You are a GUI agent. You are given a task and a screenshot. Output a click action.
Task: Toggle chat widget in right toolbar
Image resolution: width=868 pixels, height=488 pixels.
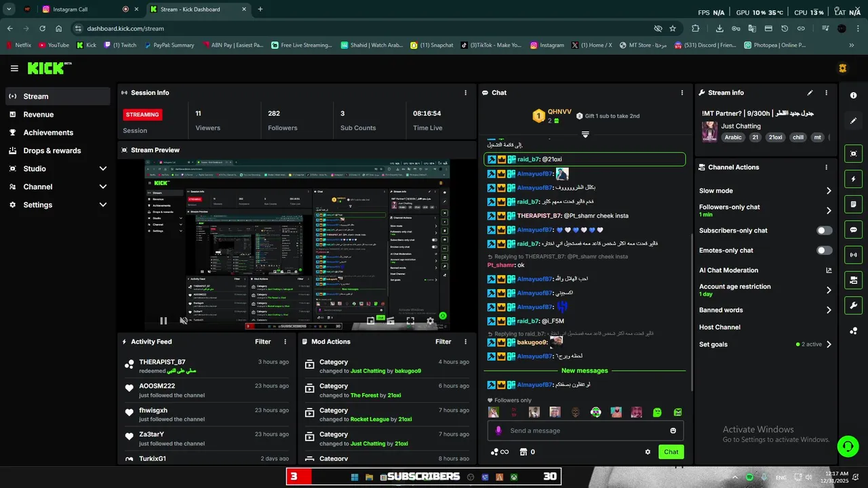click(x=854, y=230)
